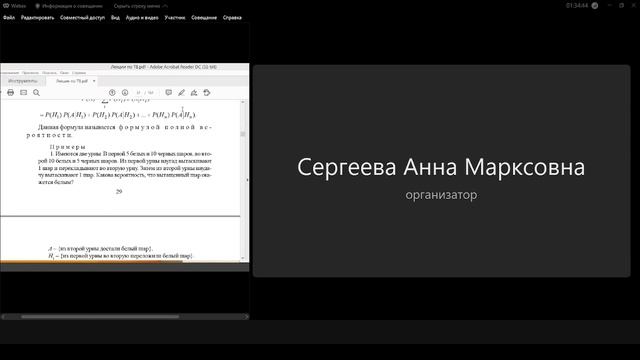Click the организатор label under the name
The image size is (640, 360).
click(x=441, y=195)
